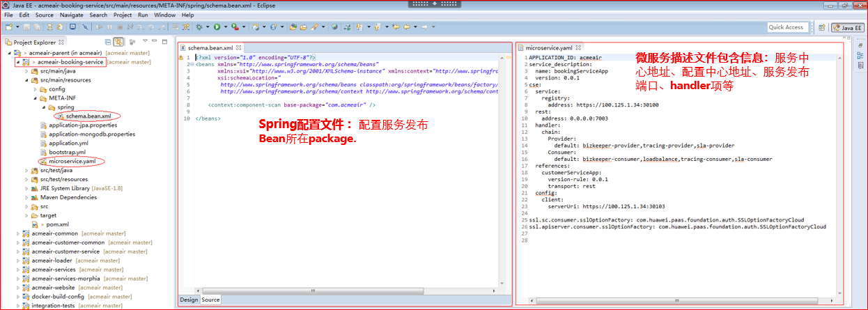Viewport: 868px width, 310px height.
Task: Click the New file wizard toolbar icon
Action: point(9,27)
